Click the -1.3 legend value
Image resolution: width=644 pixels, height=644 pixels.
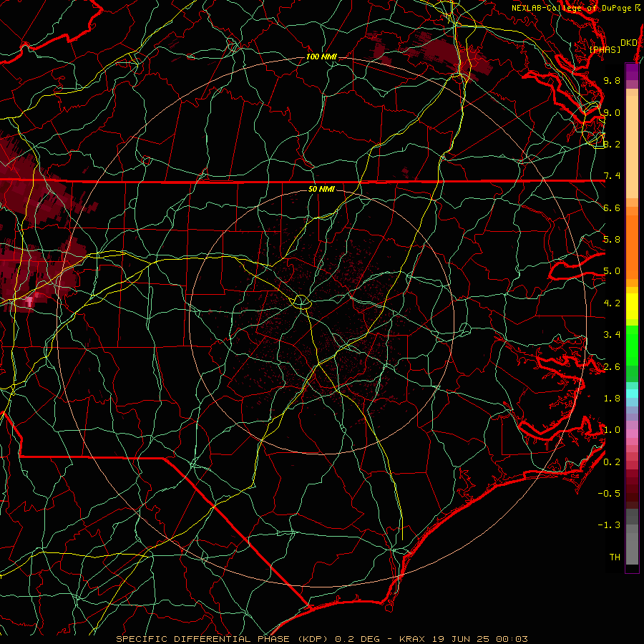pos(609,525)
